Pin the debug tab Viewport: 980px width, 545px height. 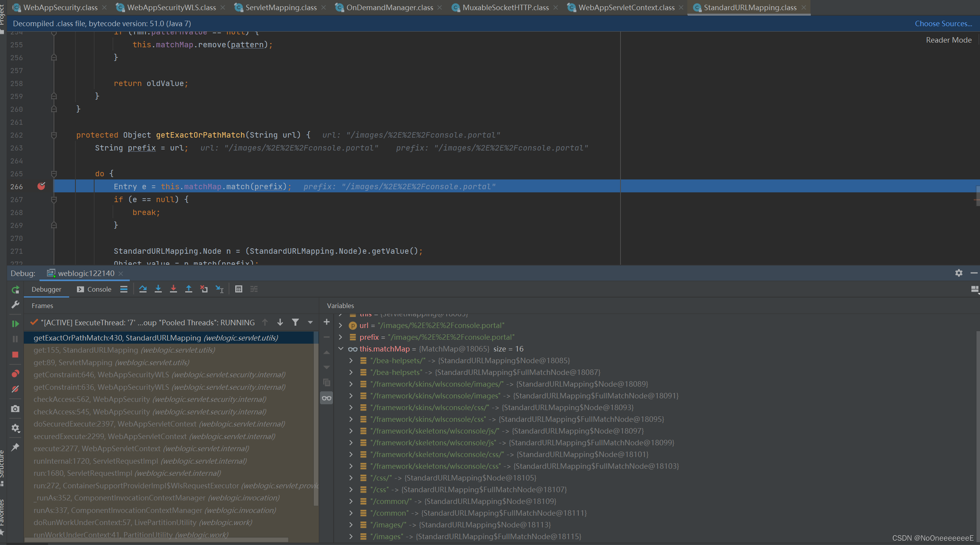click(x=15, y=447)
